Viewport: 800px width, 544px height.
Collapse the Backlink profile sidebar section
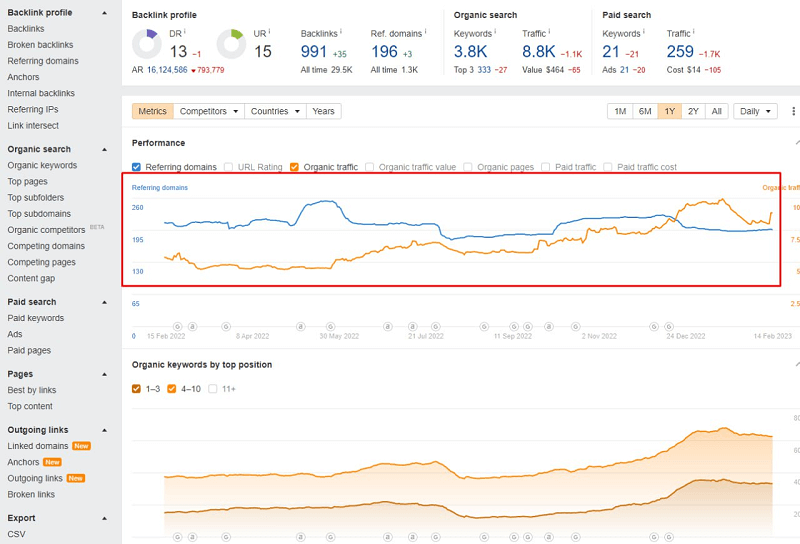pyautogui.click(x=105, y=13)
